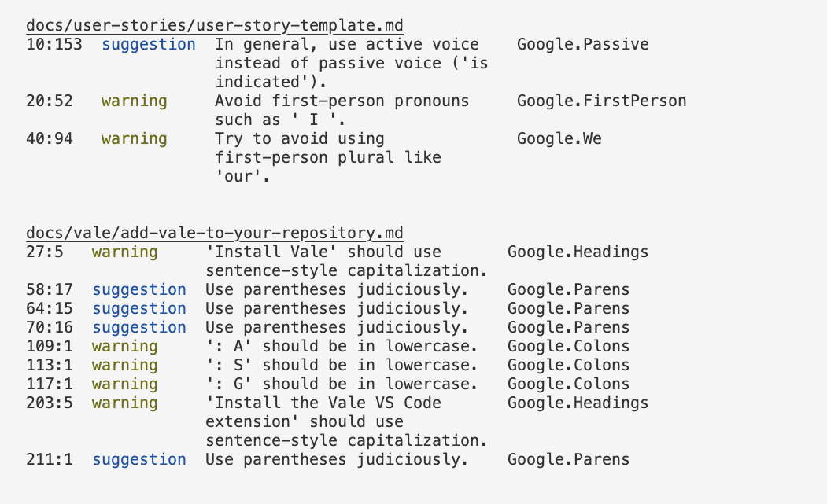Click the 203:5 line reference
Screen dimensions: 827x504
50,403
